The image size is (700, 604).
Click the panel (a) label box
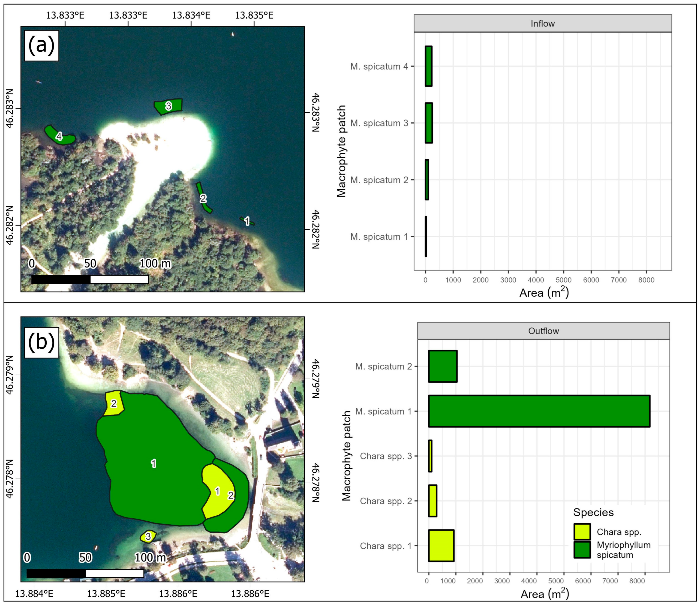42,46
